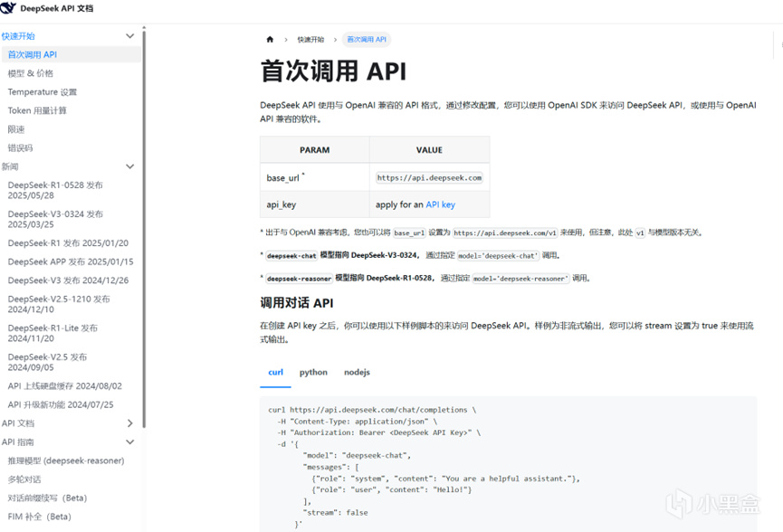Image resolution: width=783 pixels, height=532 pixels.
Task: Switch to the python code tab
Action: (x=313, y=372)
